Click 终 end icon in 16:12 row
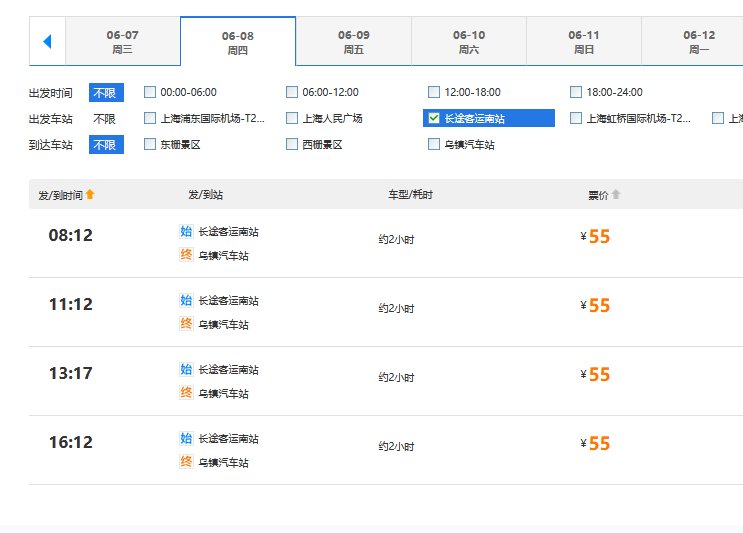The image size is (743, 533). [186, 461]
